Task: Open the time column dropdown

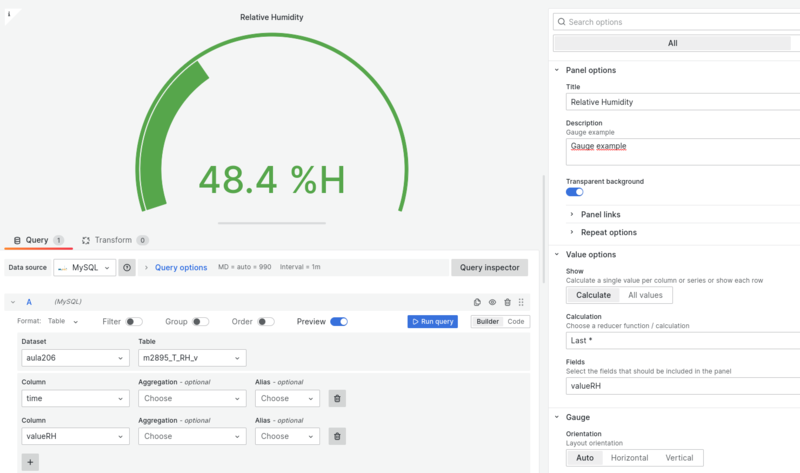Action: pyautogui.click(x=76, y=399)
